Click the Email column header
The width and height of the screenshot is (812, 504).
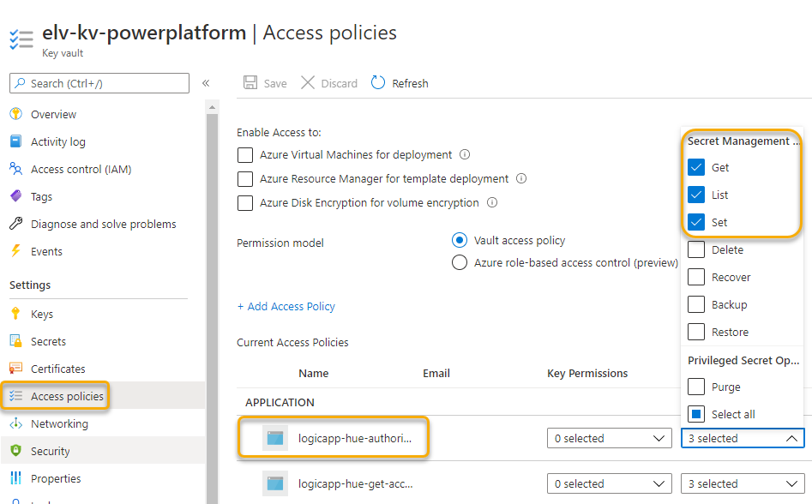(x=436, y=373)
